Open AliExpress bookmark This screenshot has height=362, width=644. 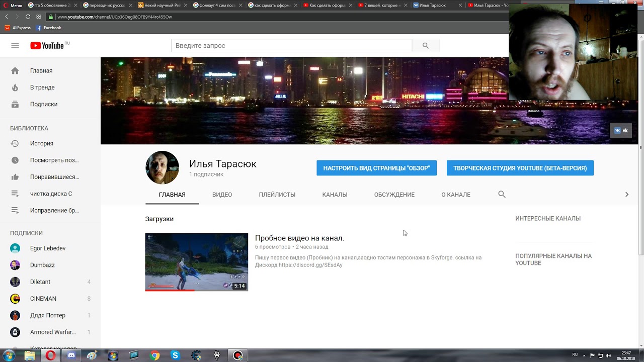[18, 28]
